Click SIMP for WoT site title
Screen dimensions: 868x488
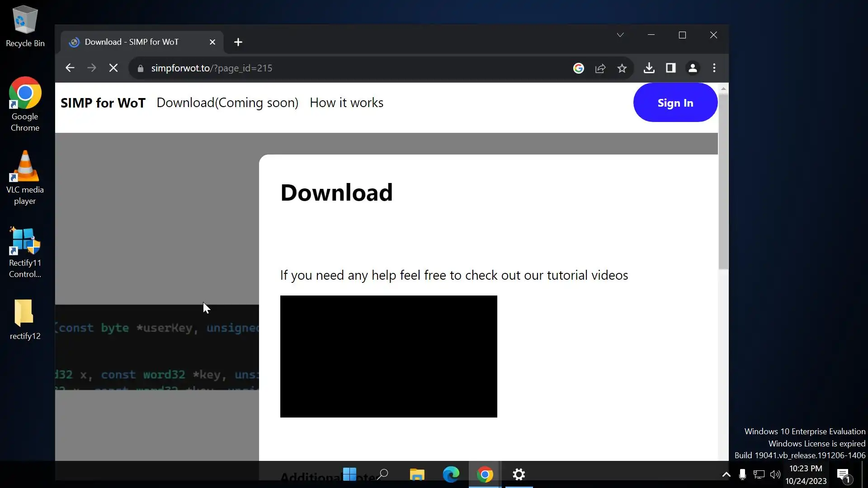103,103
